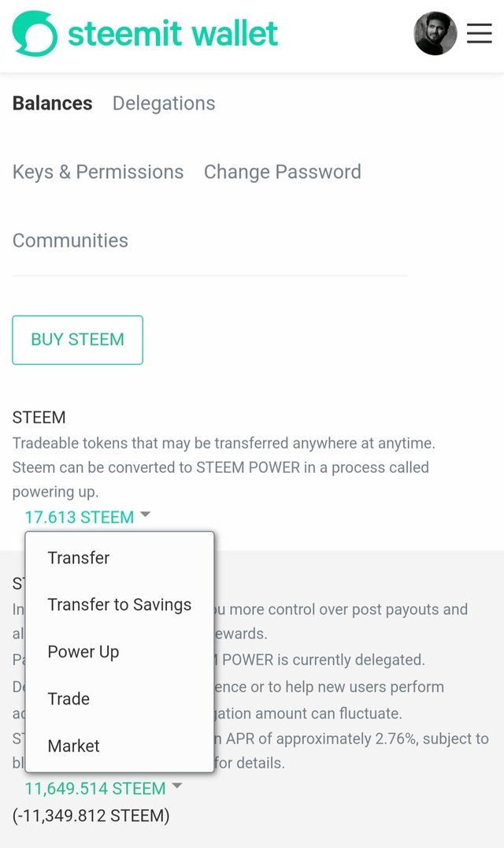This screenshot has width=504, height=848.
Task: Open the hamburger menu icon
Action: [479, 34]
